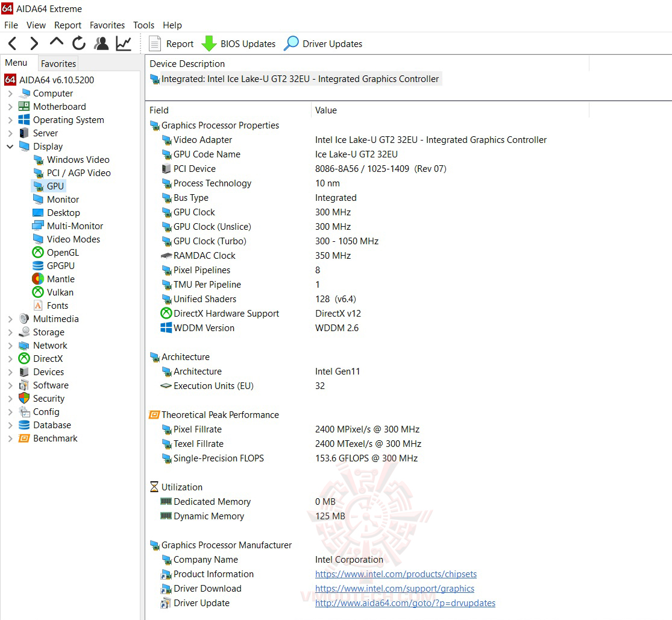Expand the Devices tree node
This screenshot has height=620, width=672.
tap(10, 372)
